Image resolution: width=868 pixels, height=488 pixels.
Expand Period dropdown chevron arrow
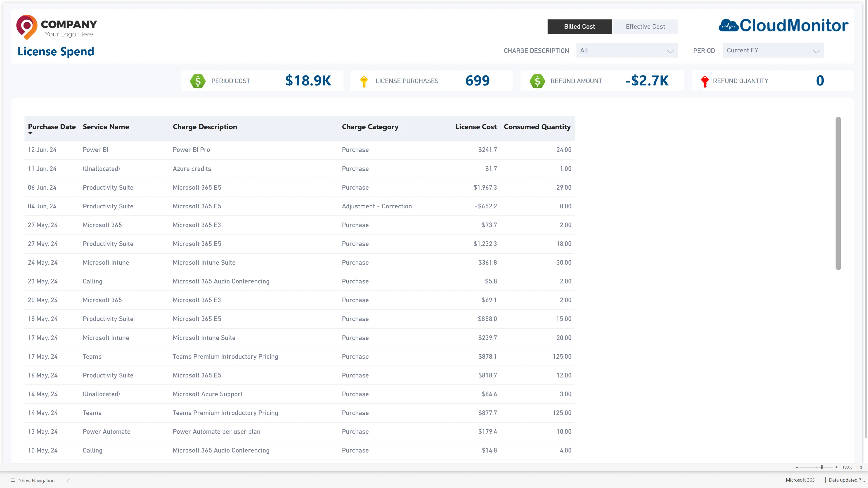816,51
